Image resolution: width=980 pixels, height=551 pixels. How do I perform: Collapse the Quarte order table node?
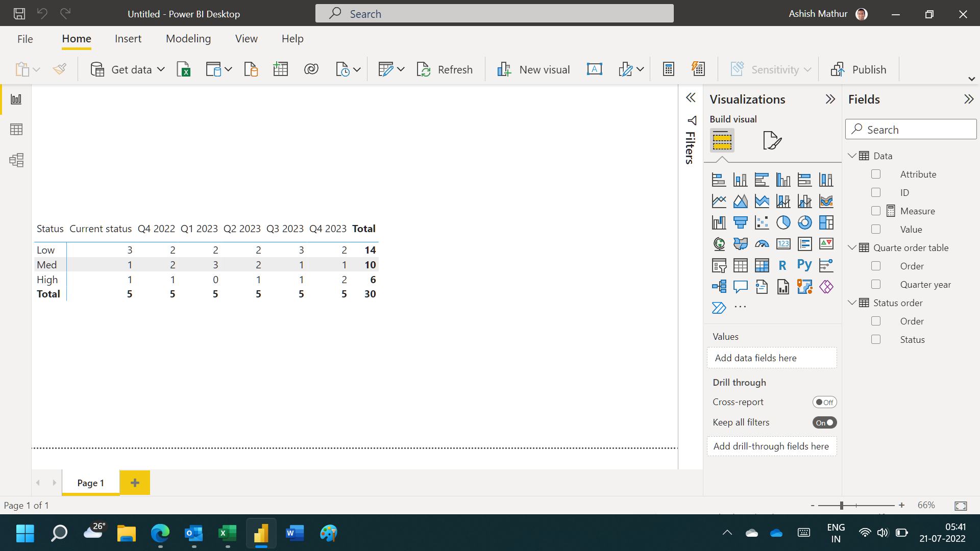tap(852, 247)
